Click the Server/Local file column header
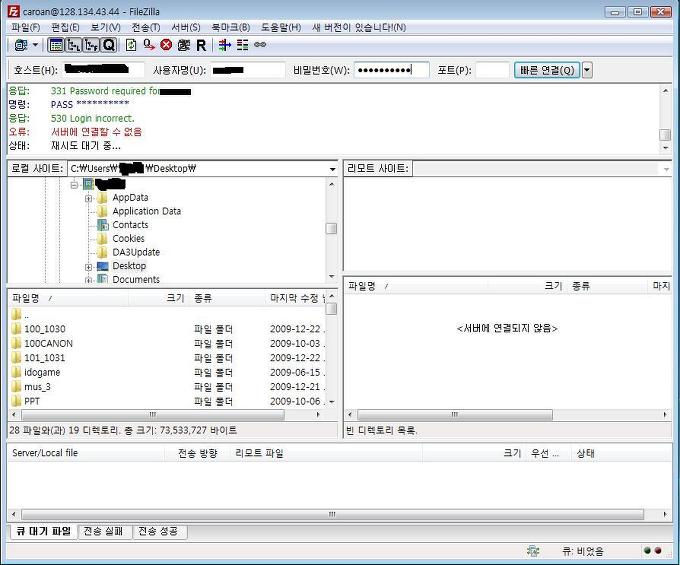The height and width of the screenshot is (565, 680). 87,453
